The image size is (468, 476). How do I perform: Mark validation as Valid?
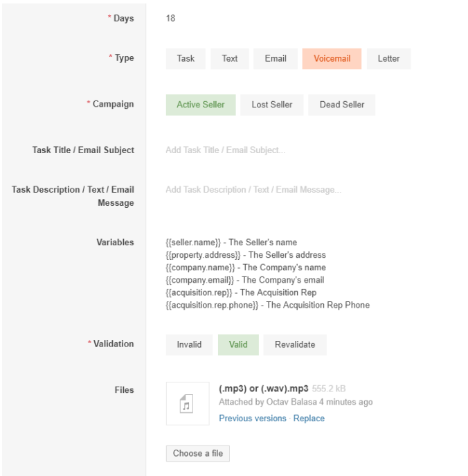(238, 344)
